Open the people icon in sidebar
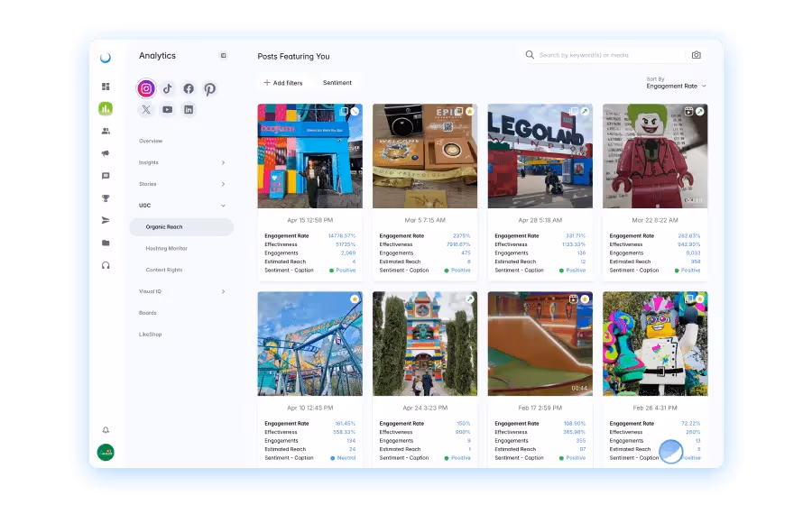 pos(106,131)
